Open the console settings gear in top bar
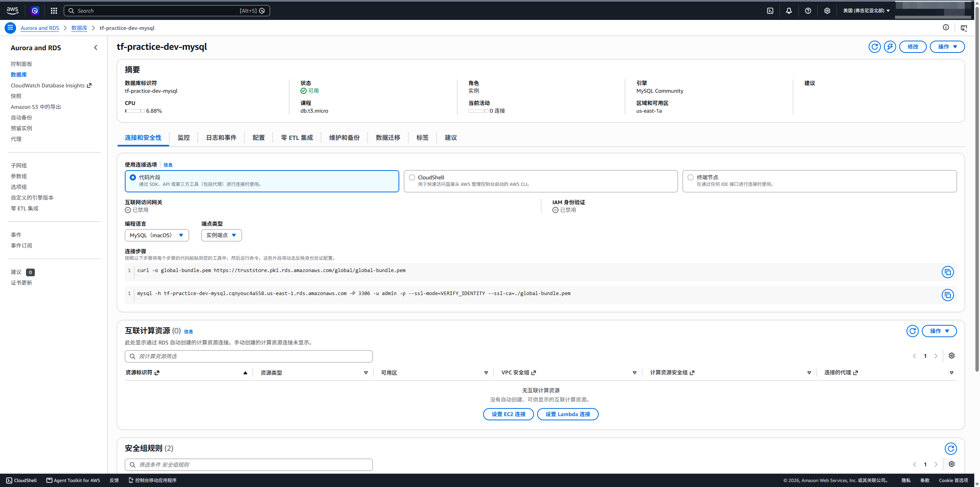Viewport: 980px width, 487px height. 827,11
